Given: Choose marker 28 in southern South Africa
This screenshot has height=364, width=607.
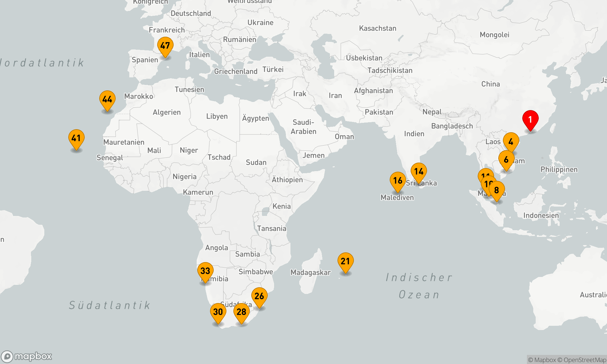Looking at the screenshot, I should (x=241, y=312).
